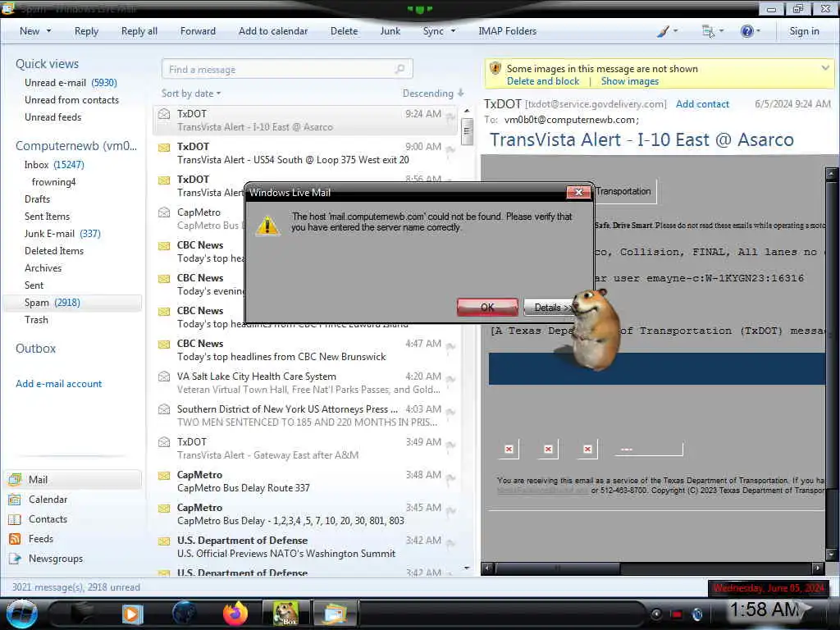
Task: Click the envelope icon of the TxDOT 9:00 AM message
Action: coord(164,147)
